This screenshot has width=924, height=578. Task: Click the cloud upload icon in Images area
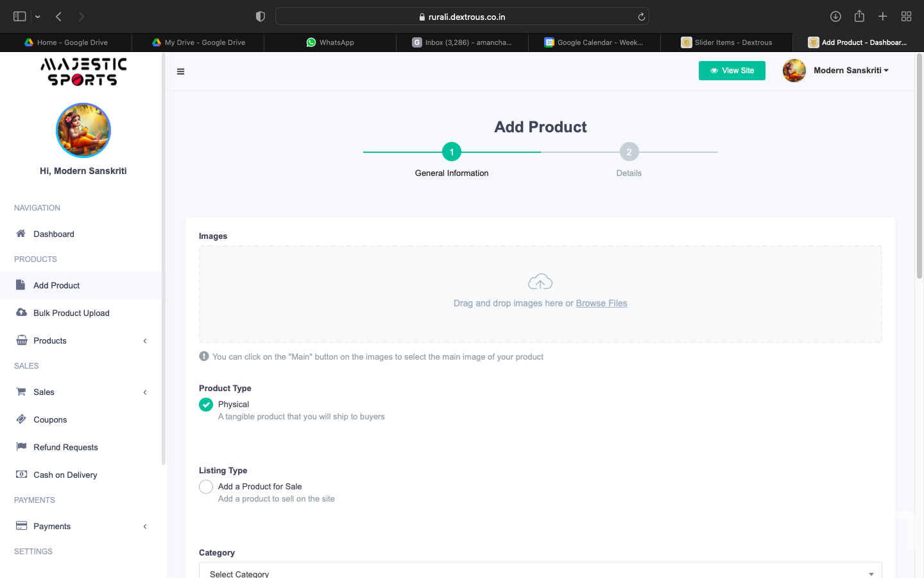coord(540,282)
